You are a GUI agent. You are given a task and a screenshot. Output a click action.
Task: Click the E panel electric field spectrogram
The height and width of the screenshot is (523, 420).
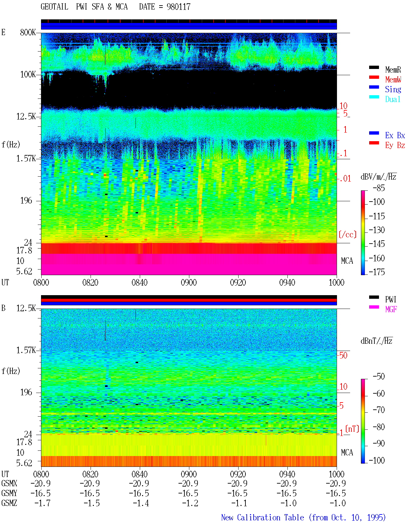[189, 154]
